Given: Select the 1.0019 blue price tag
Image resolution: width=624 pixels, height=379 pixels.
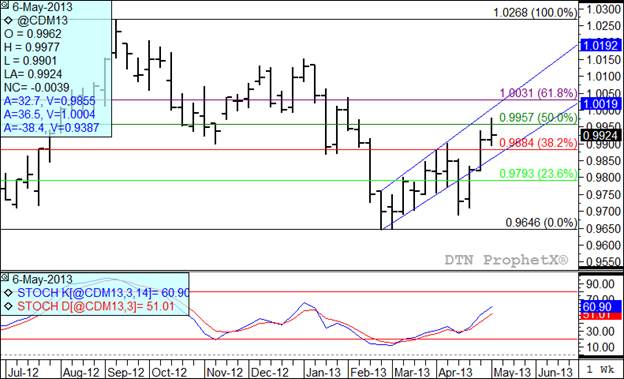Looking at the screenshot, I should coord(600,104).
